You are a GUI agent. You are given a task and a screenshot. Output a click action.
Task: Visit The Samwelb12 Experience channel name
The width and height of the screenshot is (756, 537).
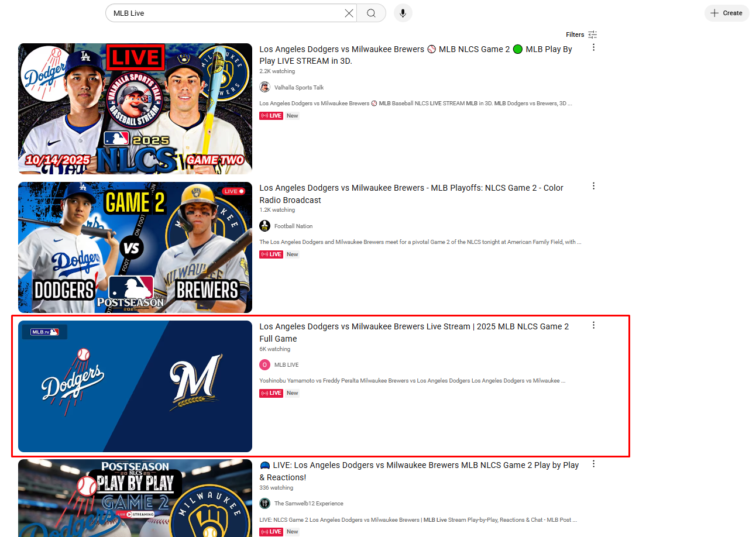tap(309, 504)
